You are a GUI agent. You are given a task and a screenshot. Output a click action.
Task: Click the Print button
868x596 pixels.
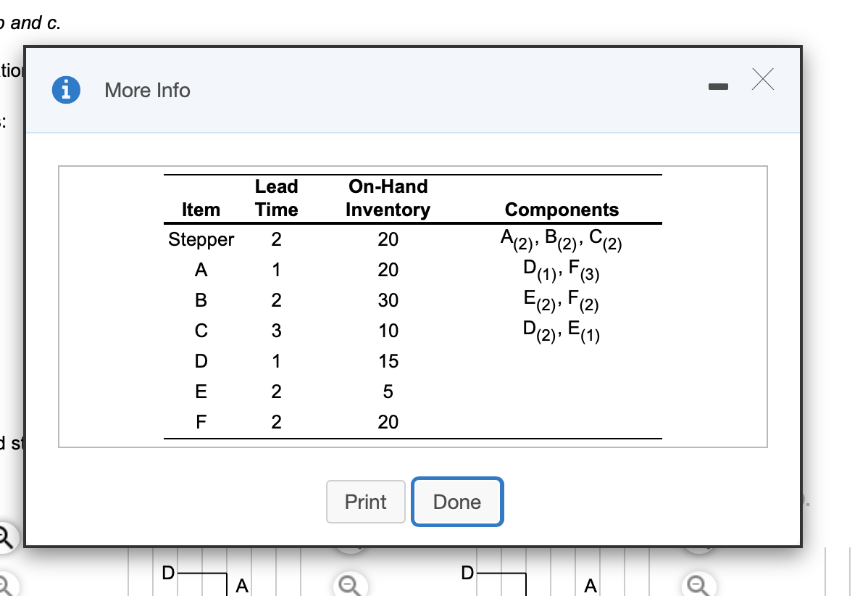(x=365, y=502)
